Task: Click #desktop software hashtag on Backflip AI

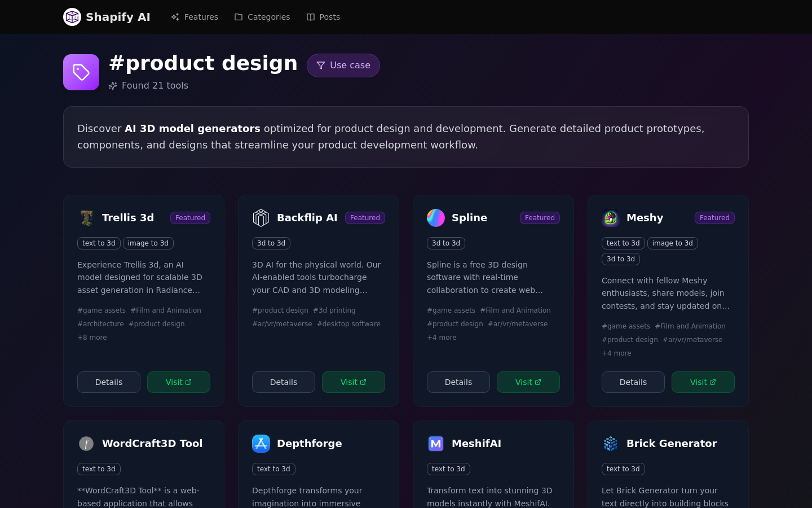Action: tap(348, 324)
